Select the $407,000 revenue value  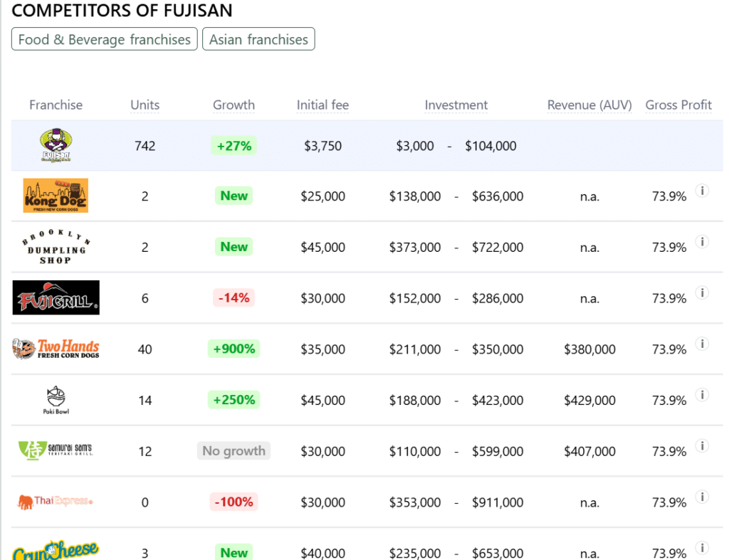click(x=589, y=451)
